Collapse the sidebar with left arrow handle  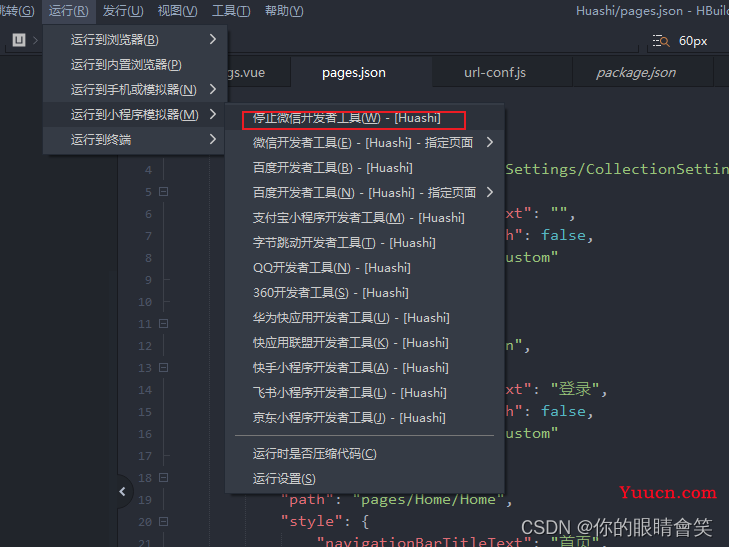coord(123,491)
